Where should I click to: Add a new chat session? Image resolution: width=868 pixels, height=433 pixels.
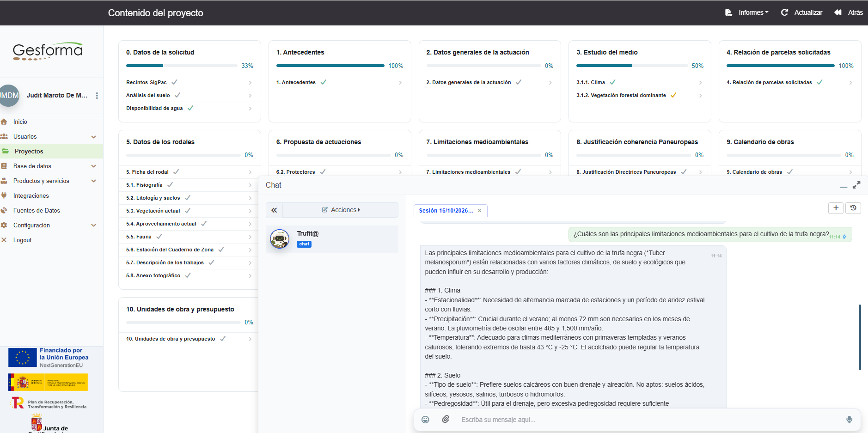[x=836, y=208]
